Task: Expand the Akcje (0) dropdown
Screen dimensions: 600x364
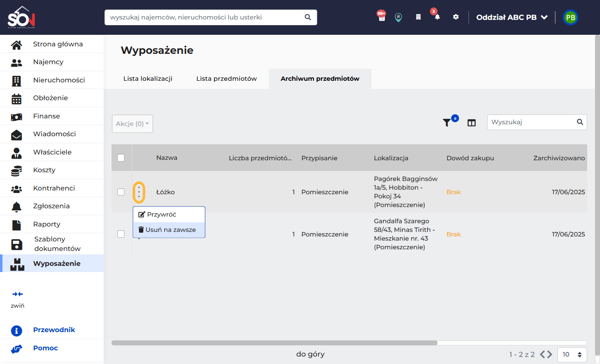Action: tap(132, 124)
